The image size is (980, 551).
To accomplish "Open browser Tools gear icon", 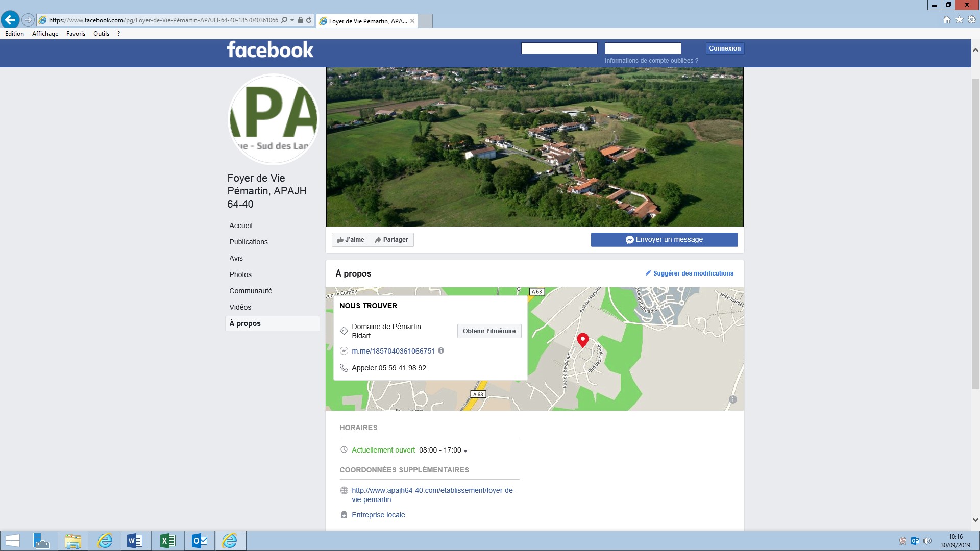I will click(972, 20).
